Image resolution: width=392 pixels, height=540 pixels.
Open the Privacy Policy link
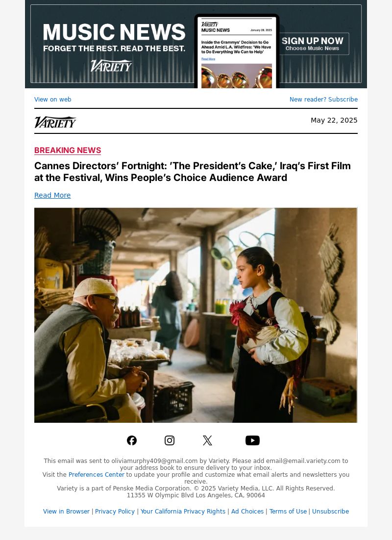tap(115, 512)
